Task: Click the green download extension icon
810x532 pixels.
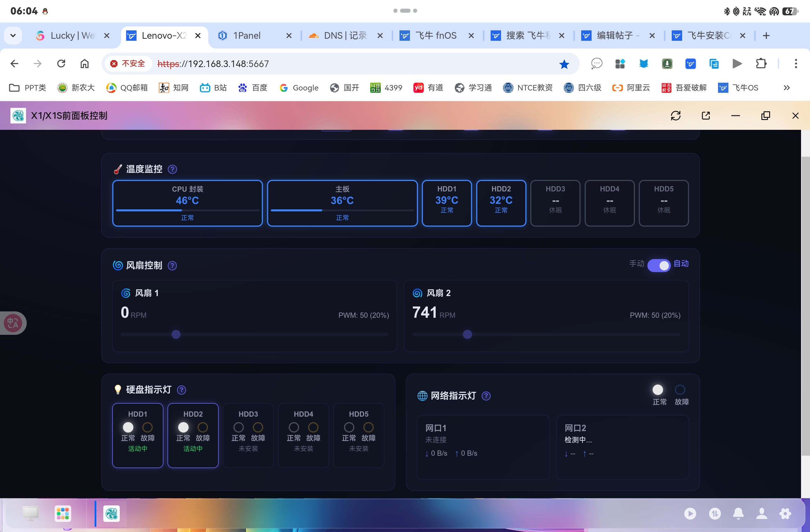Action: (x=667, y=64)
